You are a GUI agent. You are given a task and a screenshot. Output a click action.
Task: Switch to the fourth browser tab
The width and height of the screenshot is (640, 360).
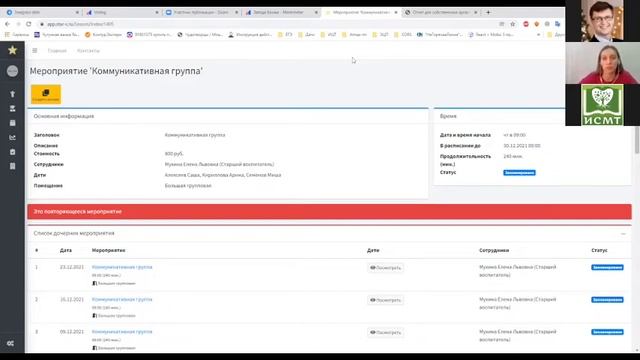[x=282, y=13]
